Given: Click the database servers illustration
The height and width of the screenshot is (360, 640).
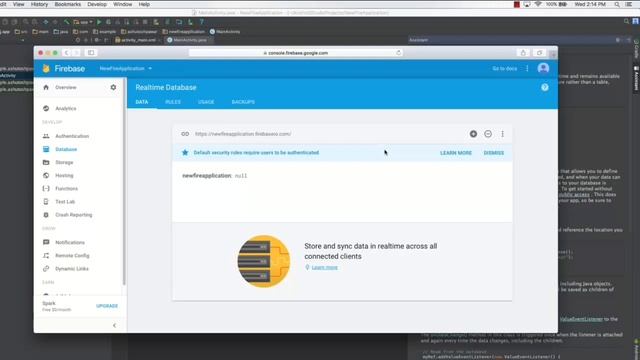Looking at the screenshot, I should [x=264, y=261].
